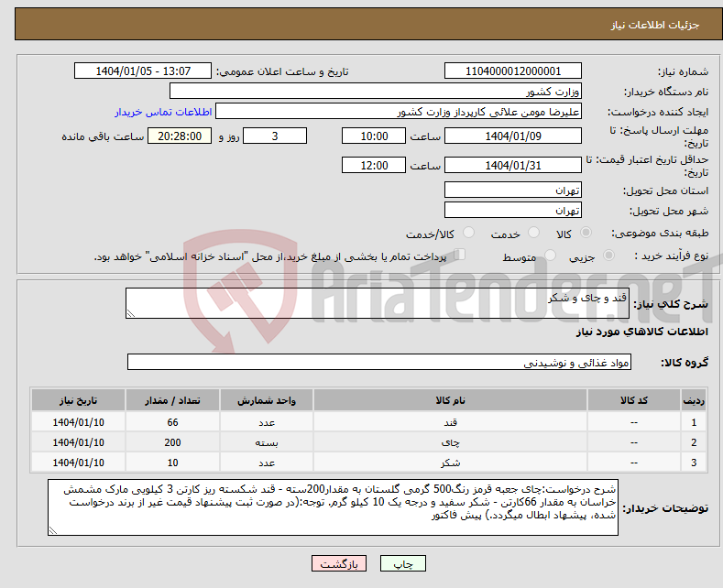Image resolution: width=723 pixels, height=588 pixels.
Task: Click the واحد شمارش column header
Action: click(x=267, y=400)
